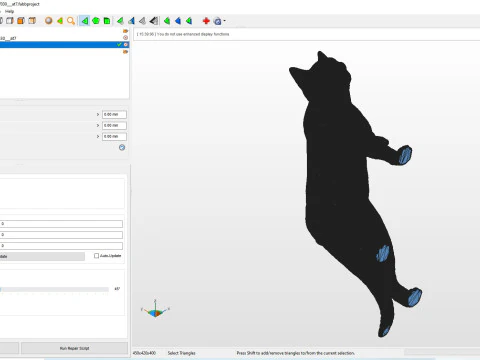Click the blue and green triangle icon
The width and height of the screenshot is (480, 360).
131,21
